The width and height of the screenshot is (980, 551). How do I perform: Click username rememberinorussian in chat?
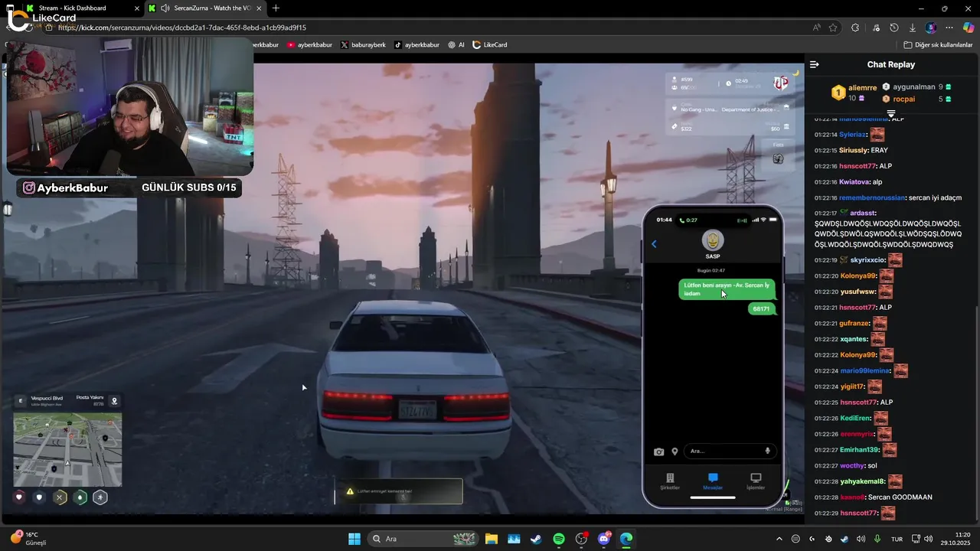[872, 197]
